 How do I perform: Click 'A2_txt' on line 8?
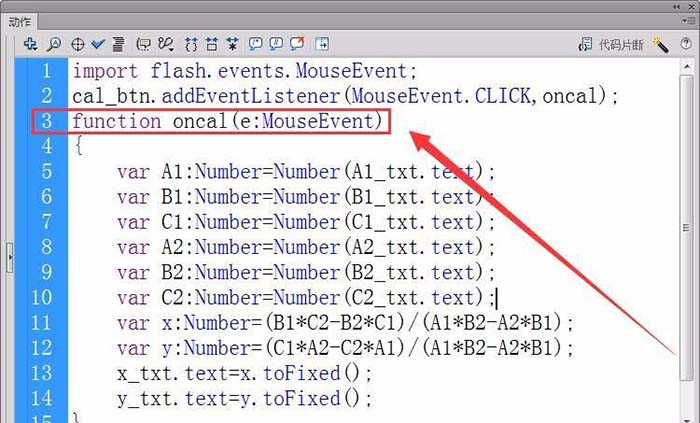click(x=385, y=248)
